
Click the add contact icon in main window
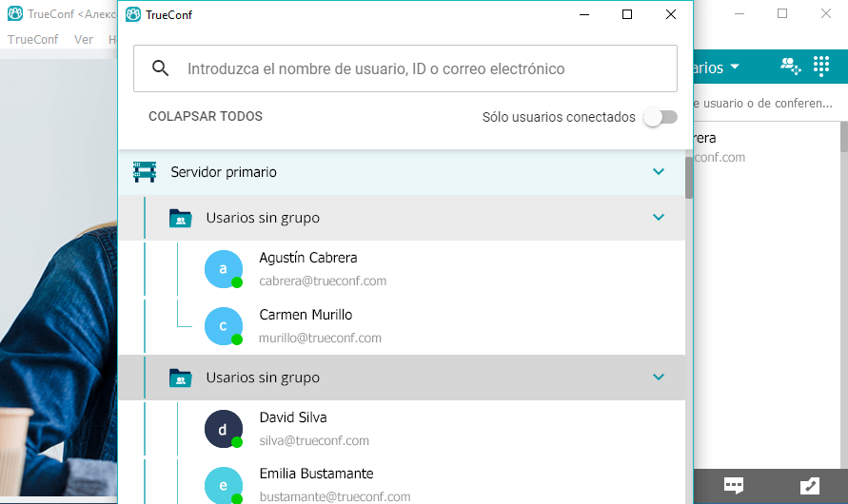(x=790, y=66)
